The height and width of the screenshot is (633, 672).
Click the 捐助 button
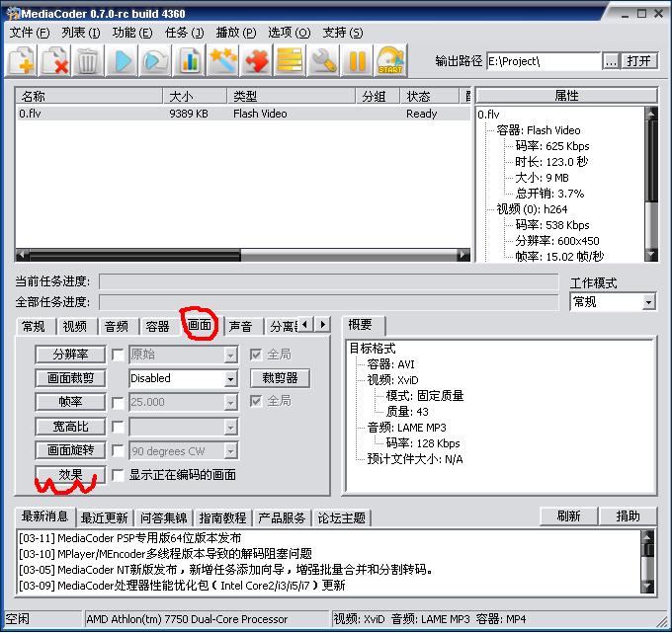coord(628,516)
